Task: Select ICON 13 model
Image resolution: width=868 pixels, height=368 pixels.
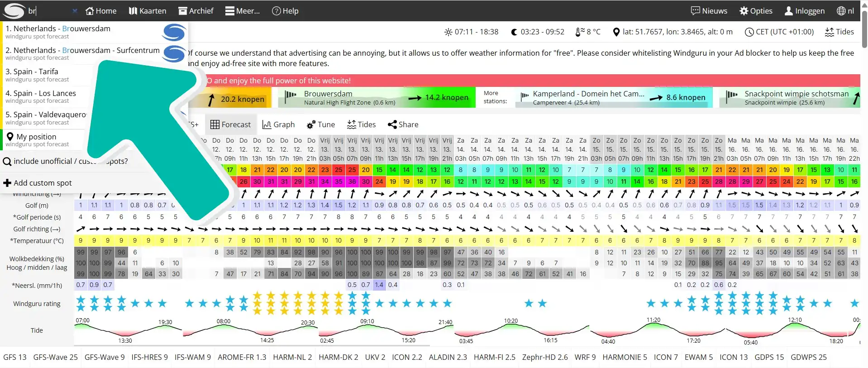Action: (734, 357)
